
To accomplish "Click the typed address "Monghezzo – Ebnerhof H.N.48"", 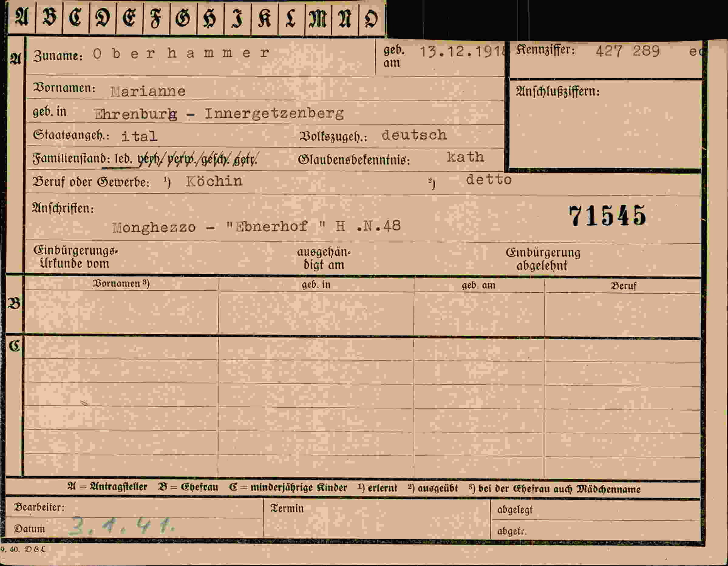I will pyautogui.click(x=256, y=227).
